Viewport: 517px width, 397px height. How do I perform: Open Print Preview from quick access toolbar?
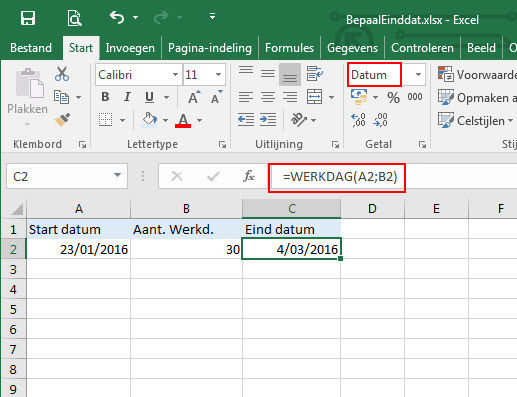click(x=74, y=18)
